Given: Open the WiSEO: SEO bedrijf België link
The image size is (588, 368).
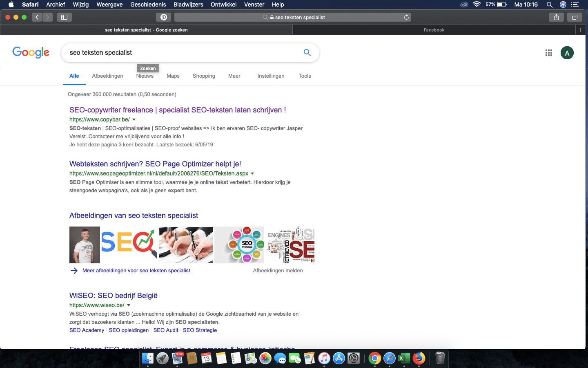Looking at the screenshot, I should click(x=114, y=296).
